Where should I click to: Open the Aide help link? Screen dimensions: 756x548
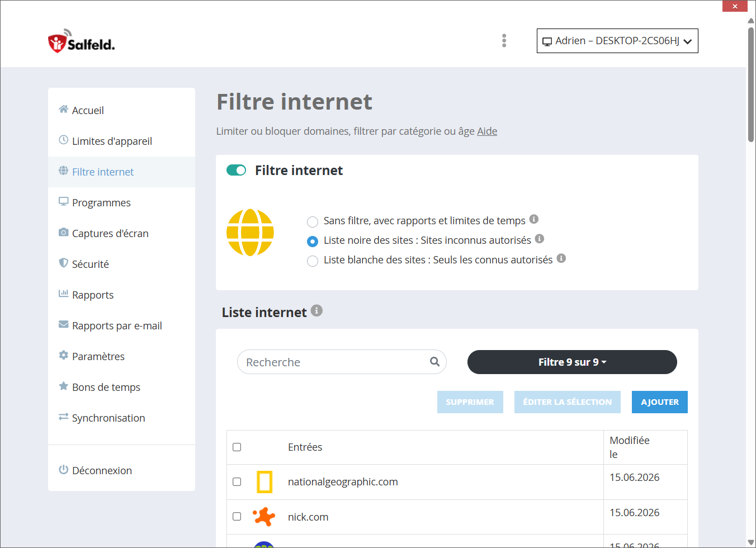tap(487, 131)
